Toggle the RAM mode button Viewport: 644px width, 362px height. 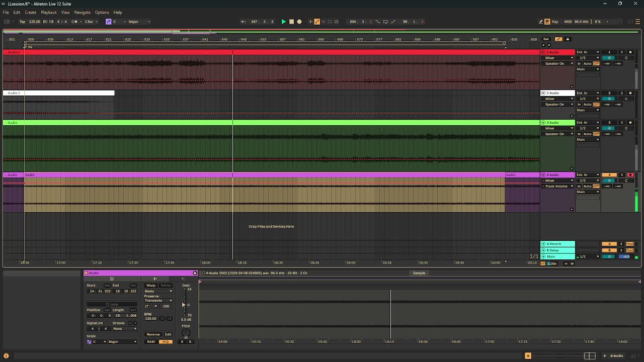point(151,342)
